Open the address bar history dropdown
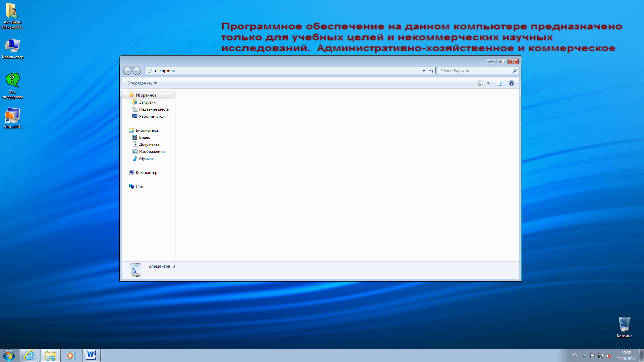644x362 pixels. (424, 71)
